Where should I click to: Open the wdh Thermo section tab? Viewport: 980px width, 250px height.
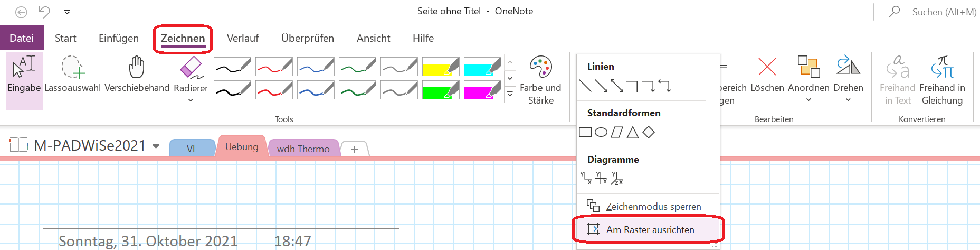point(303,149)
